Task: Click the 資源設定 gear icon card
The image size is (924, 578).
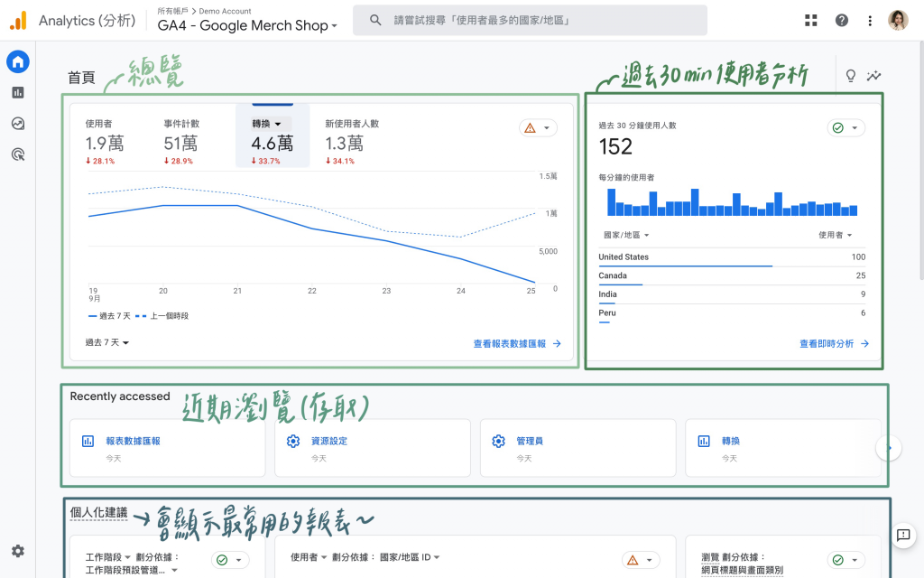Action: [293, 441]
